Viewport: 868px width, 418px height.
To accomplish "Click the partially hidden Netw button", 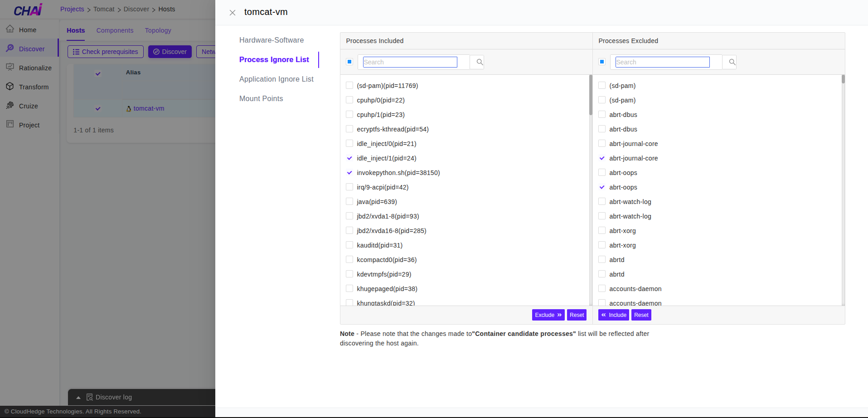I will coord(206,52).
